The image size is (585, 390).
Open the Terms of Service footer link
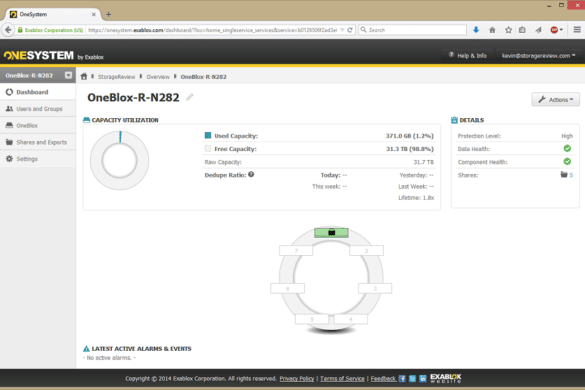pos(342,378)
